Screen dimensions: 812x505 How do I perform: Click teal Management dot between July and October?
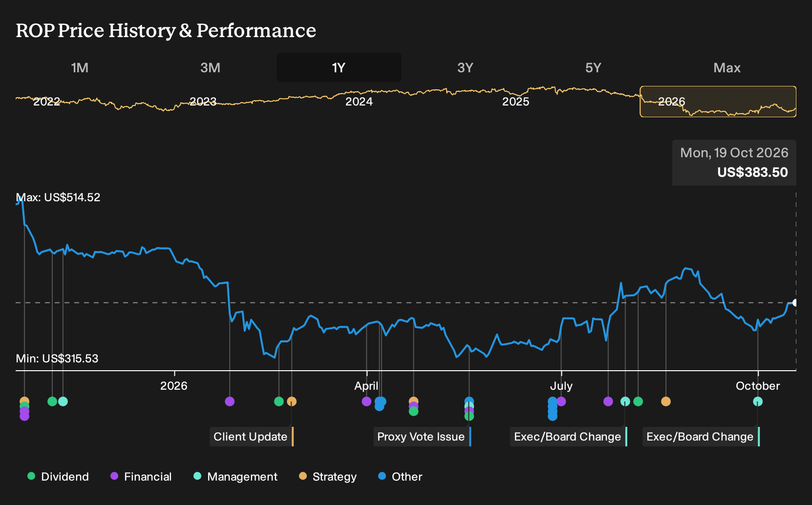625,401
